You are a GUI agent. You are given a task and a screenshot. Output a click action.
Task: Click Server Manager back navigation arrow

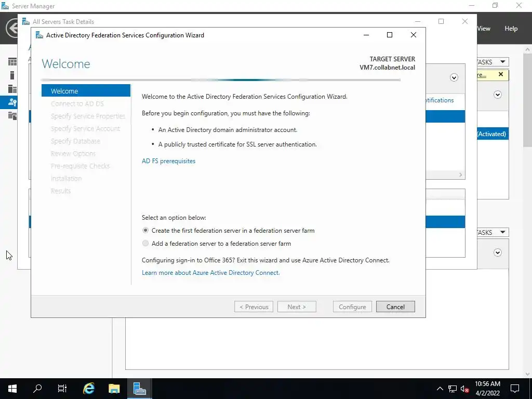click(x=12, y=28)
